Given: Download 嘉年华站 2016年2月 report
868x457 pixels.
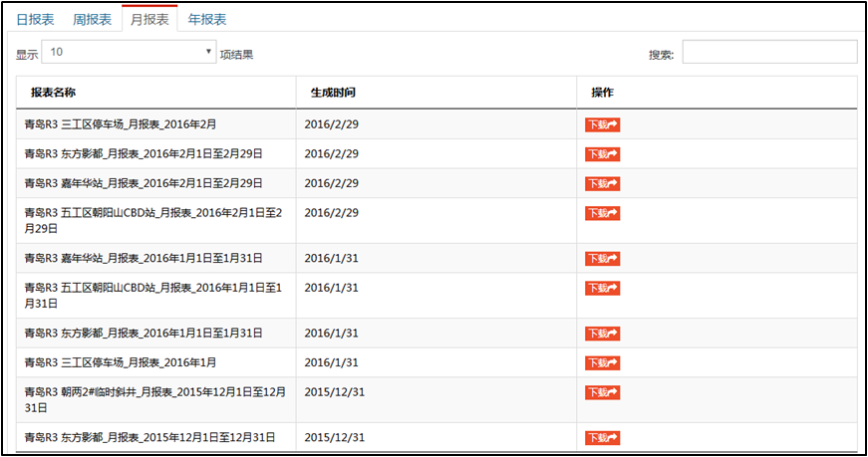Looking at the screenshot, I should tap(602, 183).
